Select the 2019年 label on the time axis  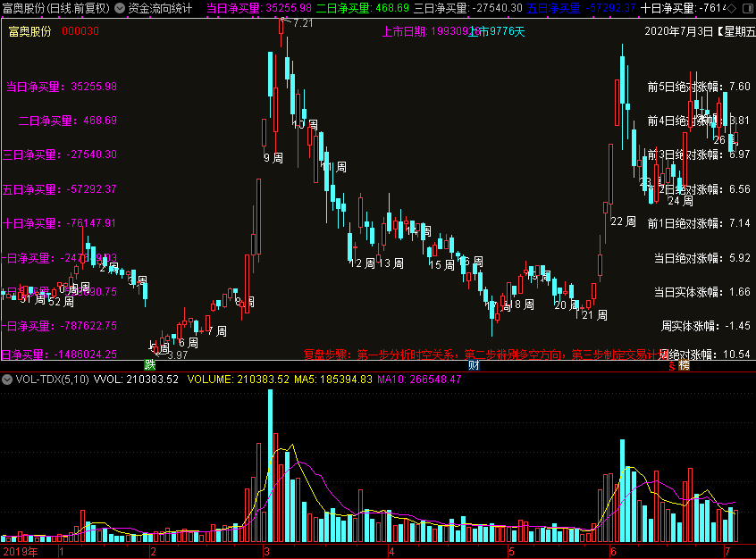click(x=20, y=552)
